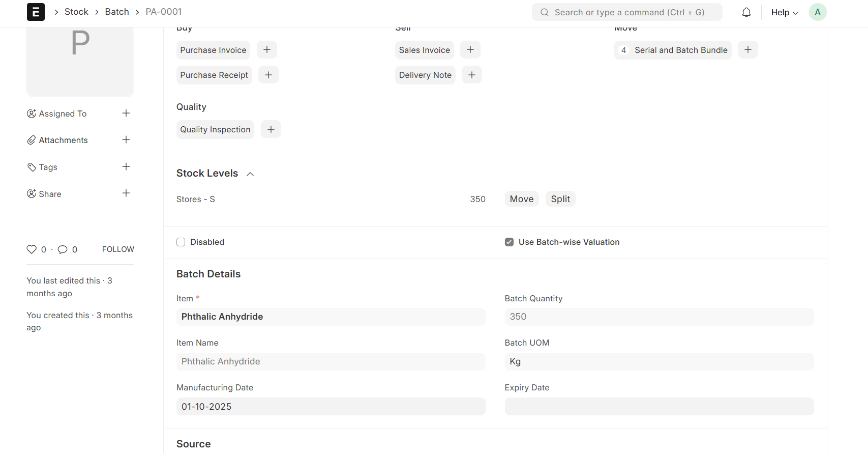Add a tag using Tags plus icon

click(x=126, y=166)
